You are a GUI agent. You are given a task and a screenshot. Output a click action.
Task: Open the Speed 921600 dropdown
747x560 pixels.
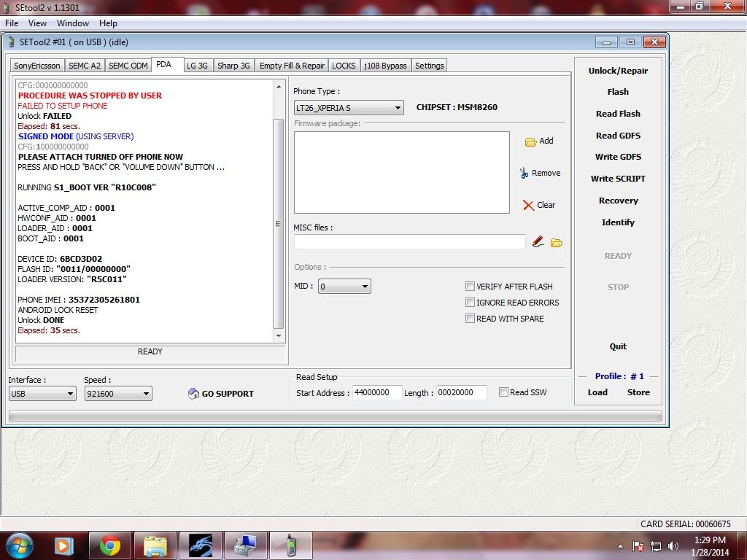(118, 394)
